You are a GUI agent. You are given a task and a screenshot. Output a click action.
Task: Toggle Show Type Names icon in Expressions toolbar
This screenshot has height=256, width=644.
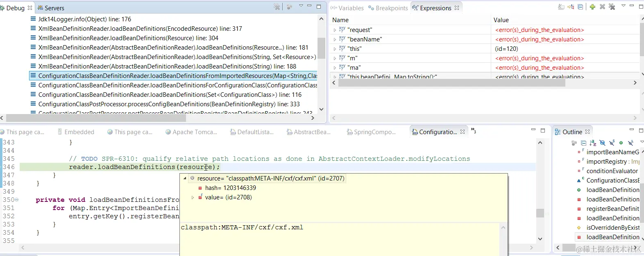coord(561,7)
